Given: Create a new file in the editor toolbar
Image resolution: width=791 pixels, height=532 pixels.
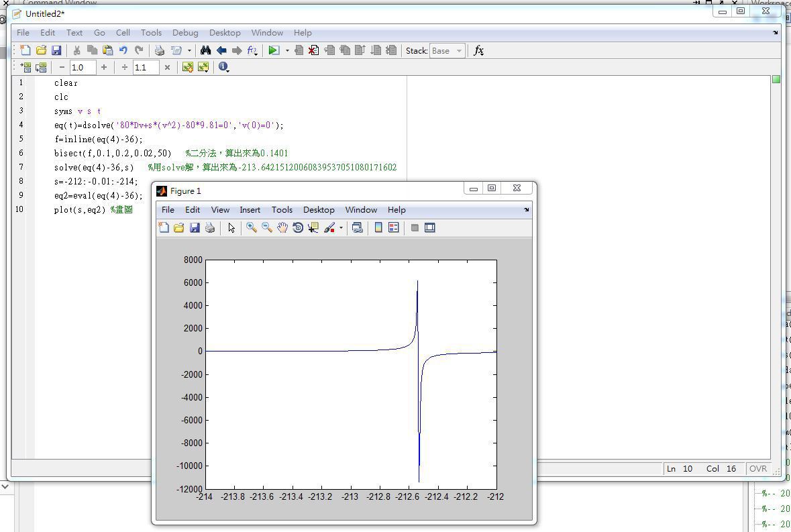Looking at the screenshot, I should coord(25,50).
